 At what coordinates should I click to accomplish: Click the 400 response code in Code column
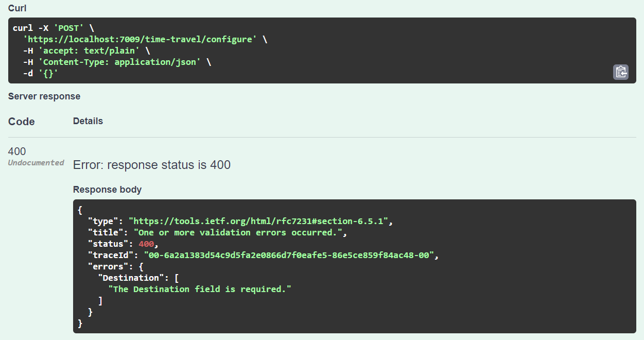[x=17, y=151]
